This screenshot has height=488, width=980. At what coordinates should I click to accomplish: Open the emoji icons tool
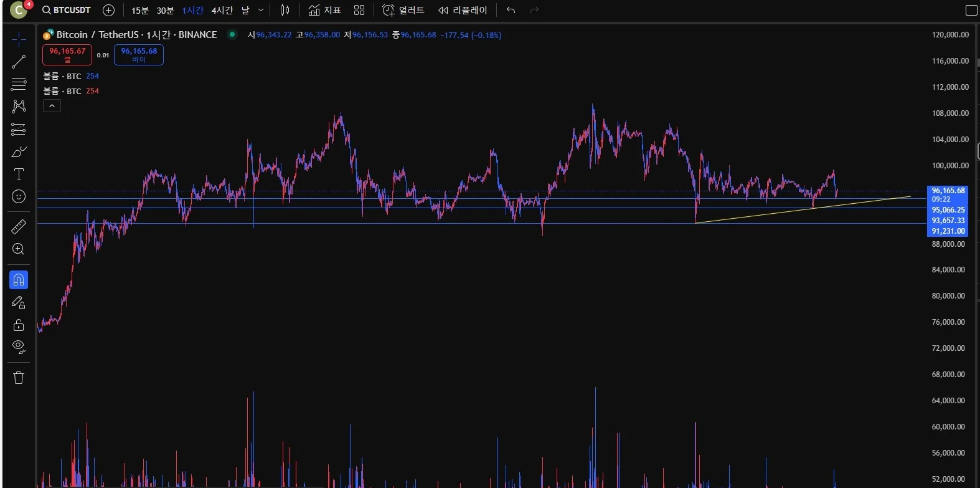(x=19, y=197)
